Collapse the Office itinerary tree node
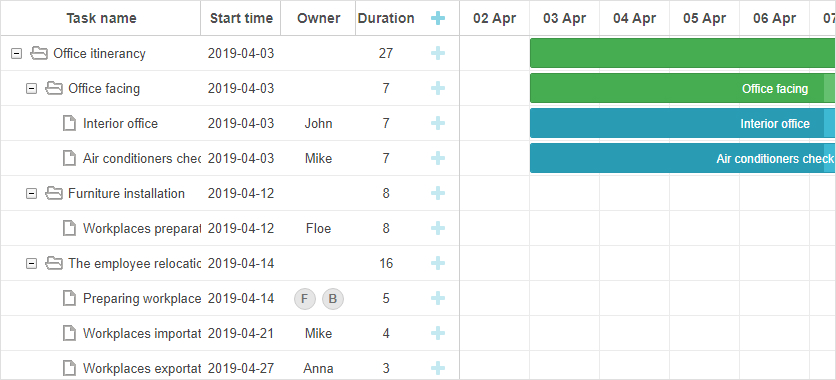The image size is (836, 380). (17, 53)
